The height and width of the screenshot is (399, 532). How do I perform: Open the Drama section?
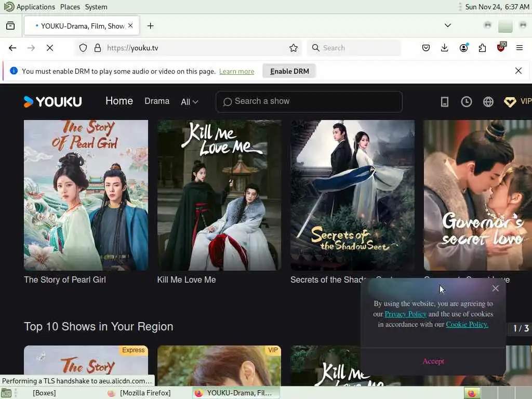tap(157, 101)
